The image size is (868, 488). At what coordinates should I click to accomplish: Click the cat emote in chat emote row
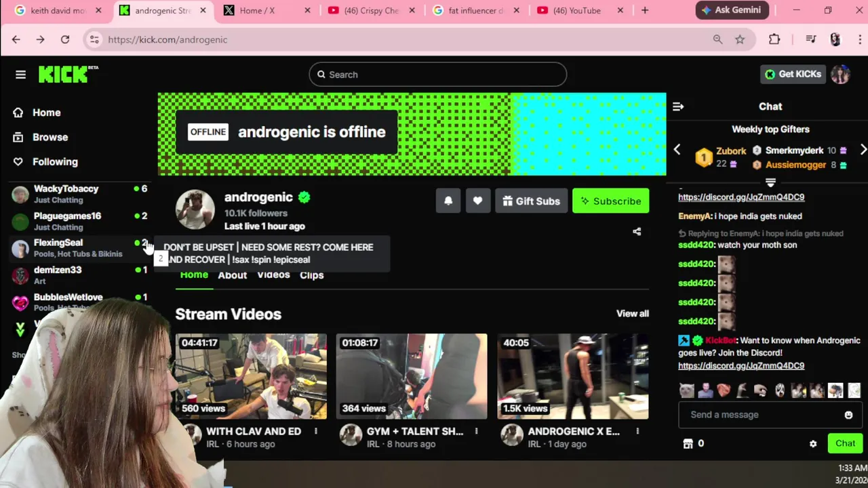[687, 390]
